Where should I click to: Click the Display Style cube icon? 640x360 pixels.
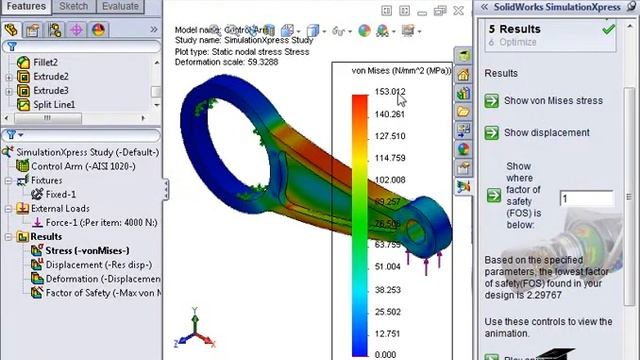pyautogui.click(x=313, y=30)
